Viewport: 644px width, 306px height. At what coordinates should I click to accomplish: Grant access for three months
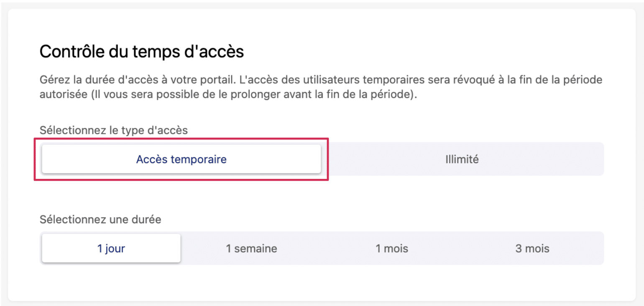click(x=532, y=249)
